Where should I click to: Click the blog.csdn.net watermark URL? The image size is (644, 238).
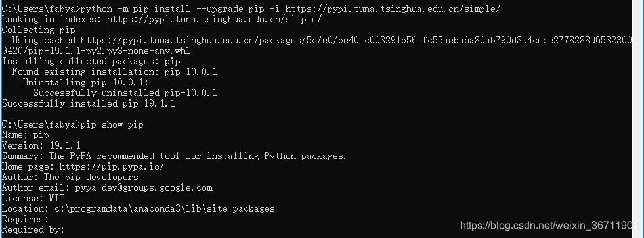point(549,226)
